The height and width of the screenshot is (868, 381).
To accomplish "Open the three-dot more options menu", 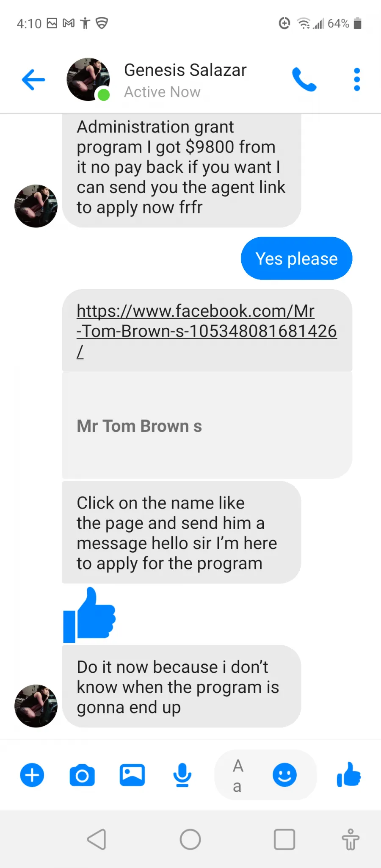I will [357, 80].
